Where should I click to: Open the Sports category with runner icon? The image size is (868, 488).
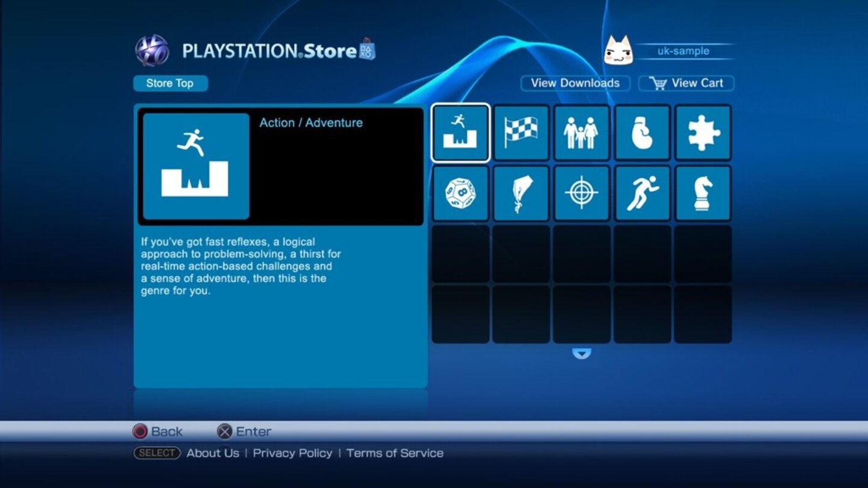point(643,193)
